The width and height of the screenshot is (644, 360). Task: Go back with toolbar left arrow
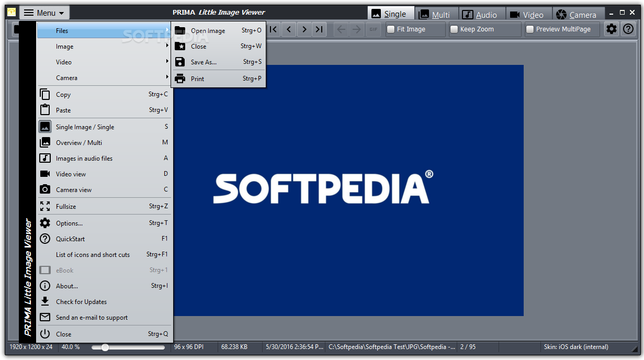coord(341,29)
